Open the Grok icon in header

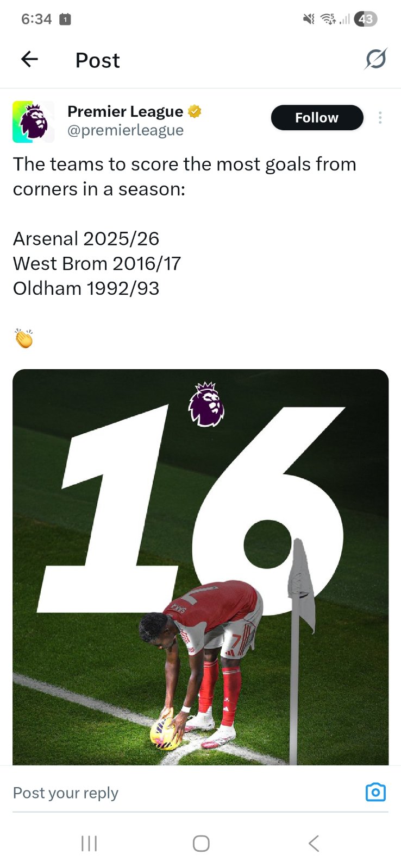(375, 59)
